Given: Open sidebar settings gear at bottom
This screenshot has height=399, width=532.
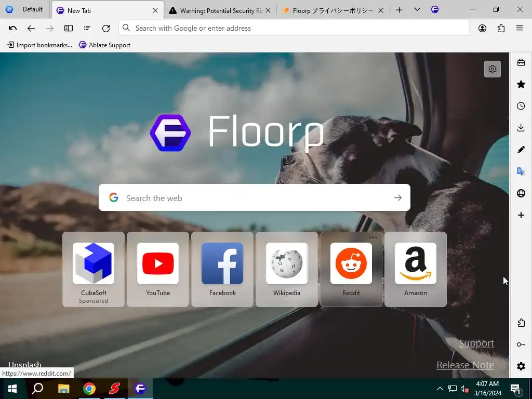Looking at the screenshot, I should [x=521, y=366].
